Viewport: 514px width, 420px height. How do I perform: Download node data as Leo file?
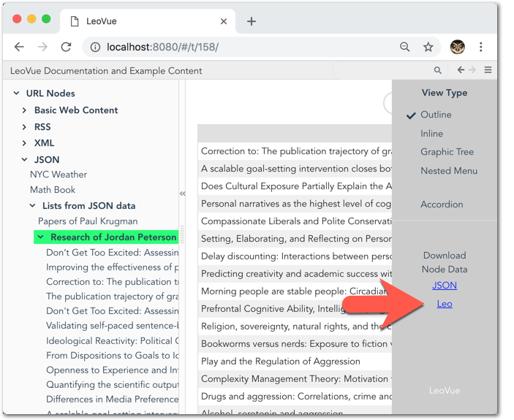(445, 304)
